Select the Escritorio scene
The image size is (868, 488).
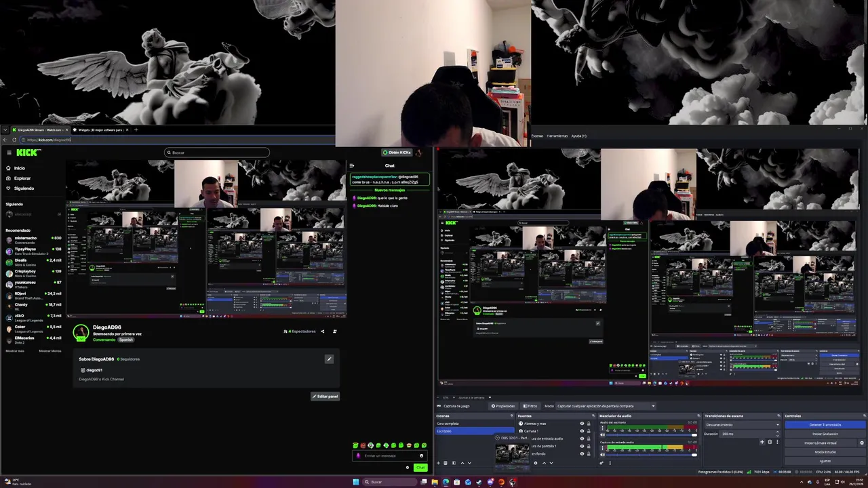click(475, 431)
